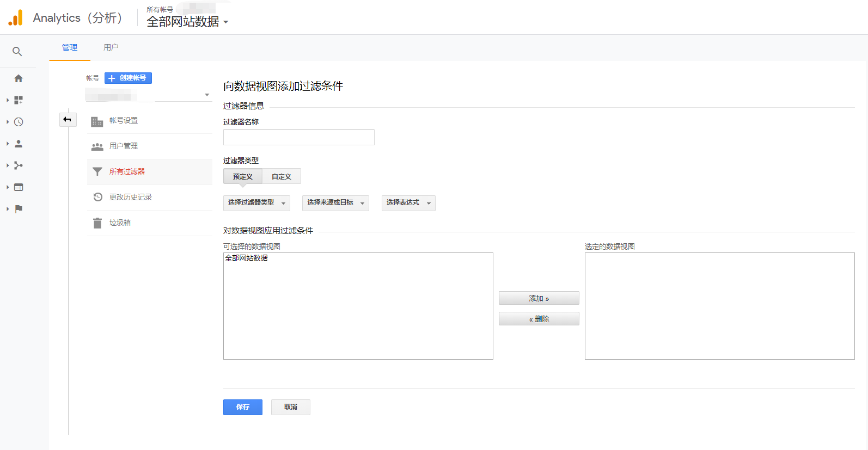Click the 创建帐号 button

128,78
